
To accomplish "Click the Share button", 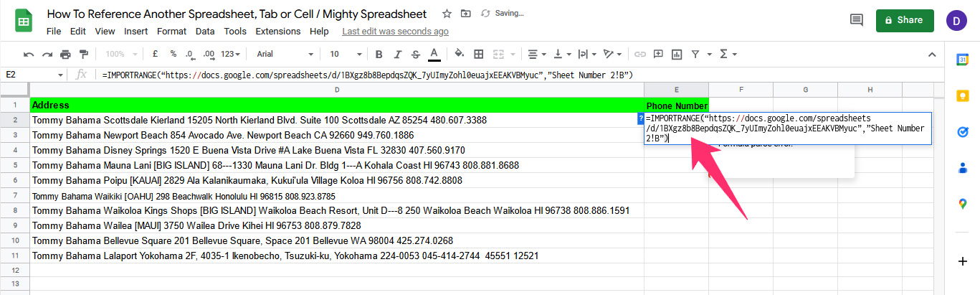I will coord(905,21).
